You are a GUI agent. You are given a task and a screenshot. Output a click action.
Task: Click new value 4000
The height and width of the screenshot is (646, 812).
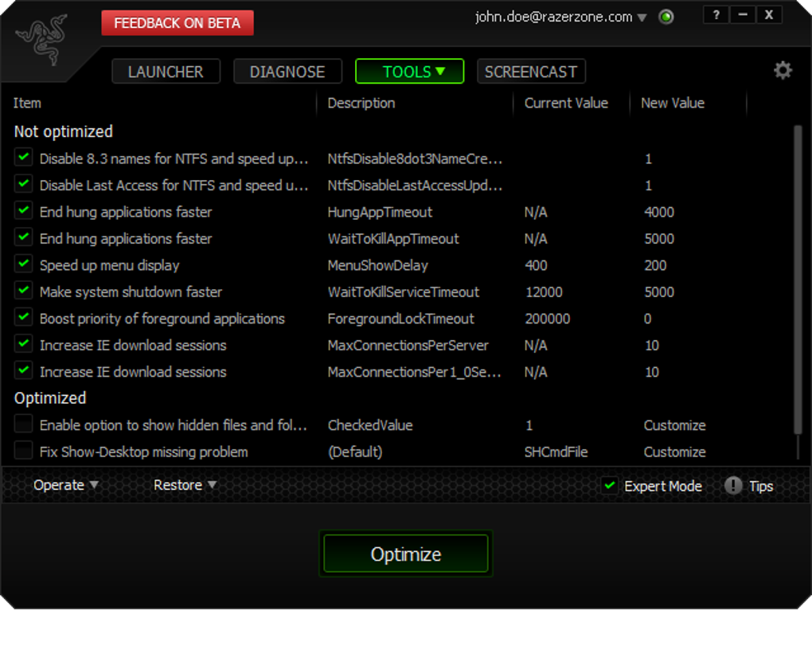click(658, 212)
